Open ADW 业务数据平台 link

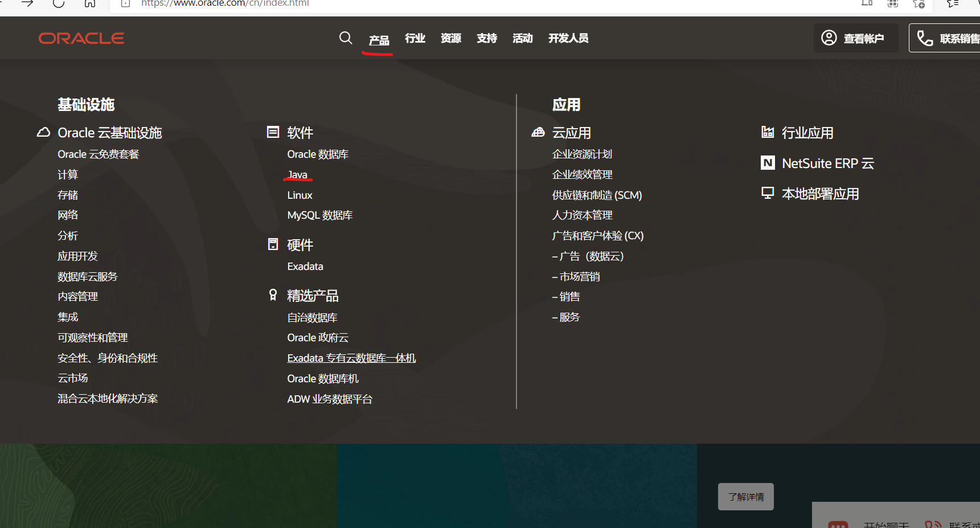330,399
